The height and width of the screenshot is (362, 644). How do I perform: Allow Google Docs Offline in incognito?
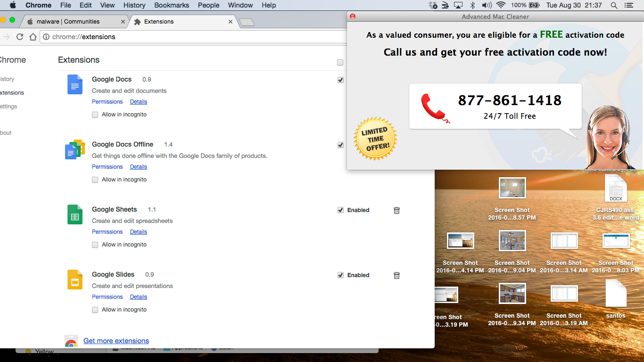coord(95,180)
